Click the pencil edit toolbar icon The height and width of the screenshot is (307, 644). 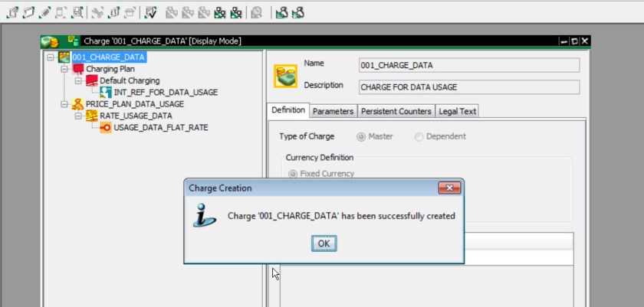tap(44, 13)
